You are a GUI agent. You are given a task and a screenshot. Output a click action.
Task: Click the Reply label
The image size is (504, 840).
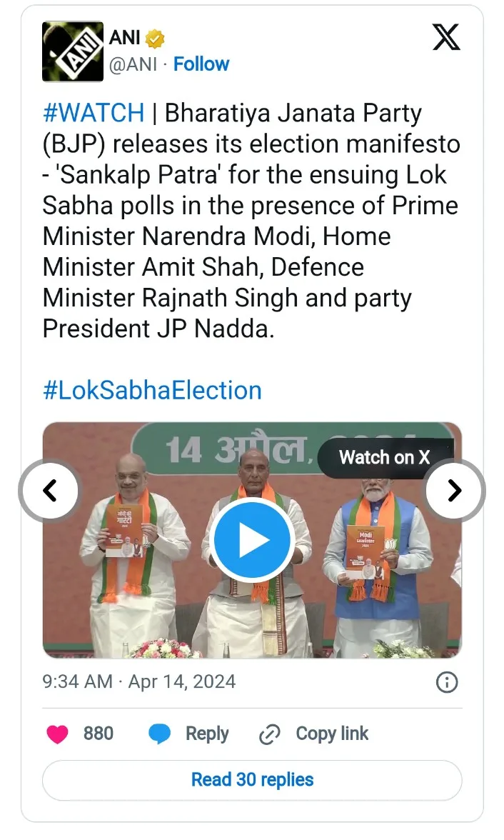click(207, 734)
